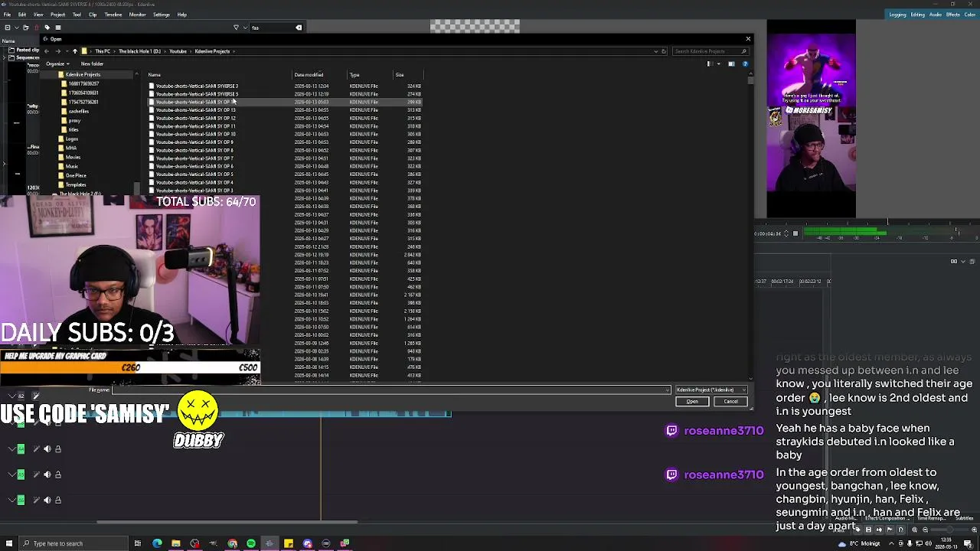
Task: Navigate back in the Open dialog
Action: [x=47, y=51]
